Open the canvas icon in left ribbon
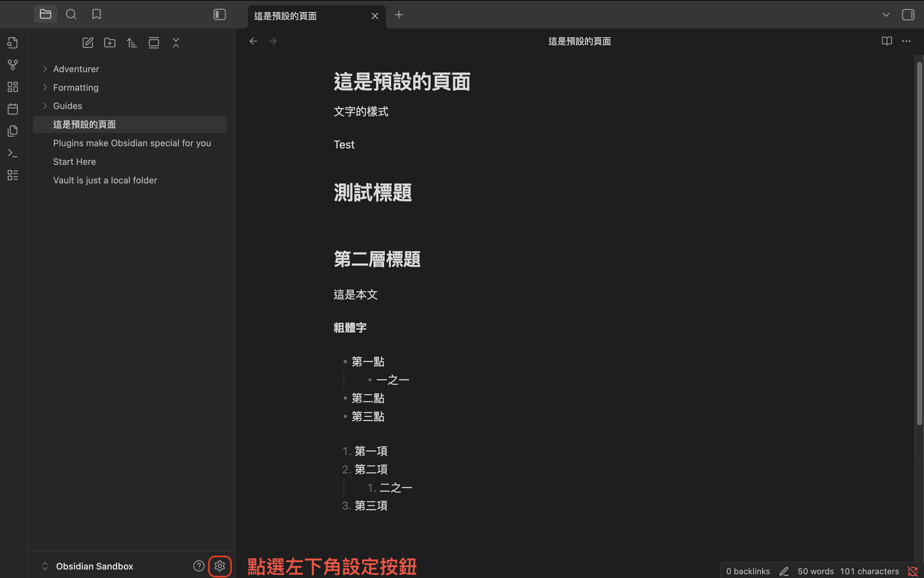Screen dimensions: 924x578 click(x=13, y=87)
